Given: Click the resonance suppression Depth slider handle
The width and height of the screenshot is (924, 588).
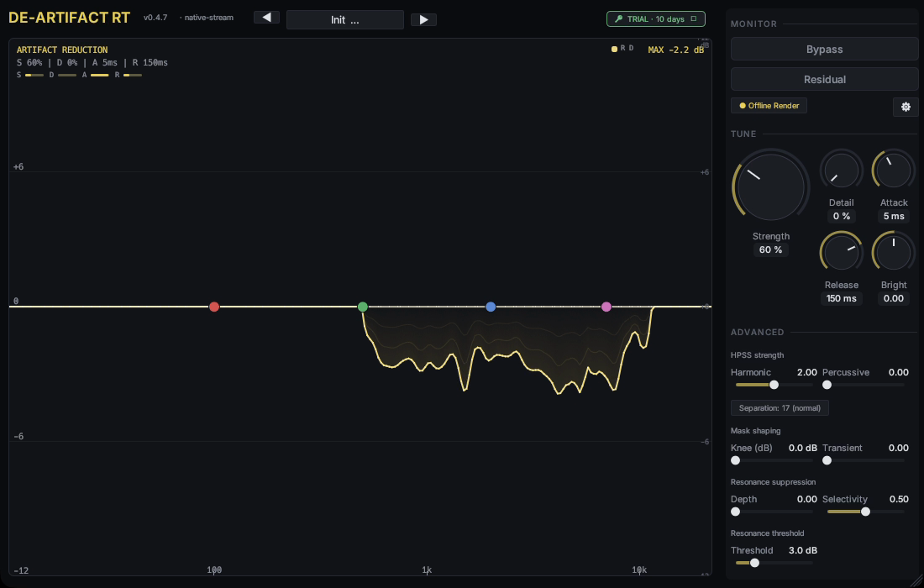Looking at the screenshot, I should pyautogui.click(x=736, y=512).
